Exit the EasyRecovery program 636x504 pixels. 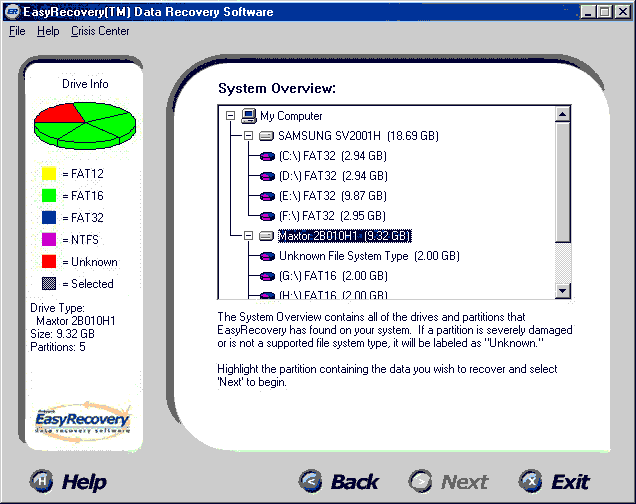point(570,482)
